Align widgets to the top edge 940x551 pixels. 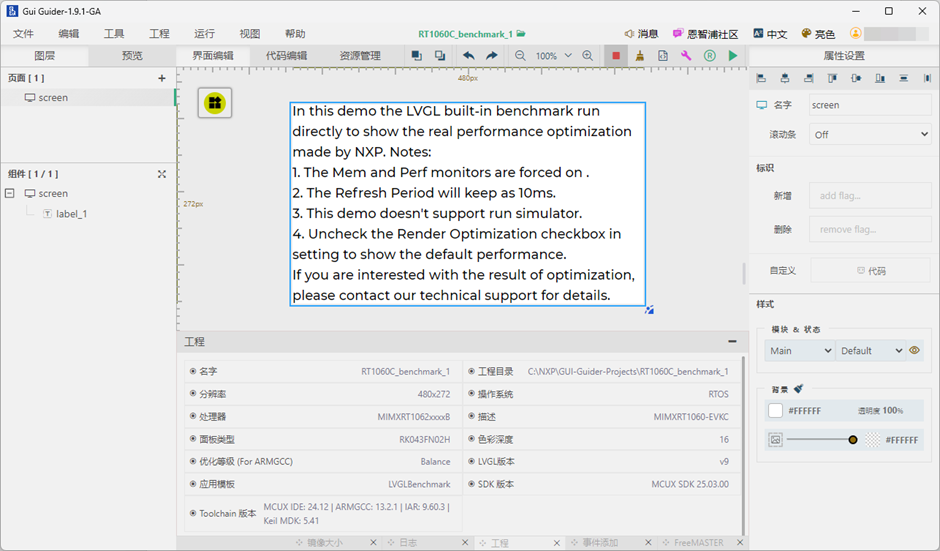coord(832,78)
